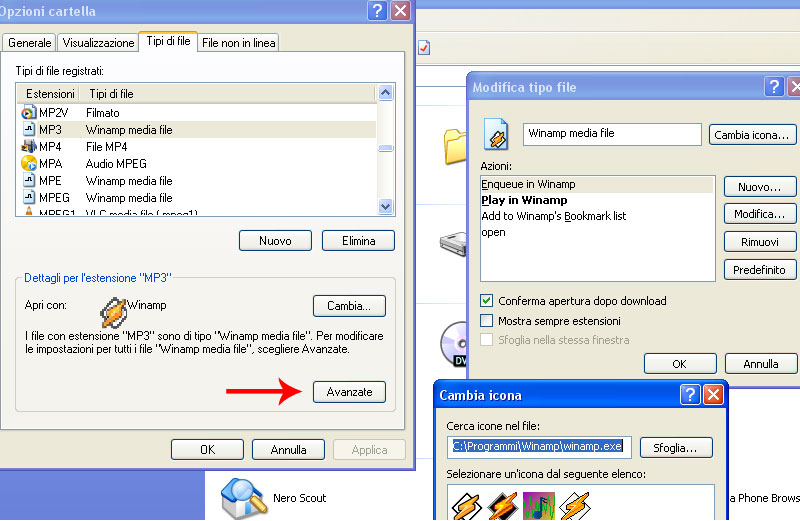Click OK in Modifica tipo file
Viewport: 800px width, 521px height.
(680, 364)
